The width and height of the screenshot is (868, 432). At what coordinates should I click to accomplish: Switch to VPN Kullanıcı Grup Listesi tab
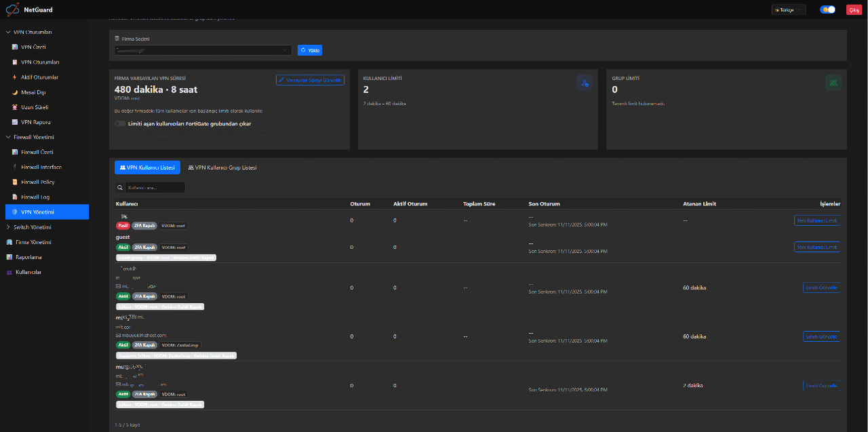click(222, 168)
